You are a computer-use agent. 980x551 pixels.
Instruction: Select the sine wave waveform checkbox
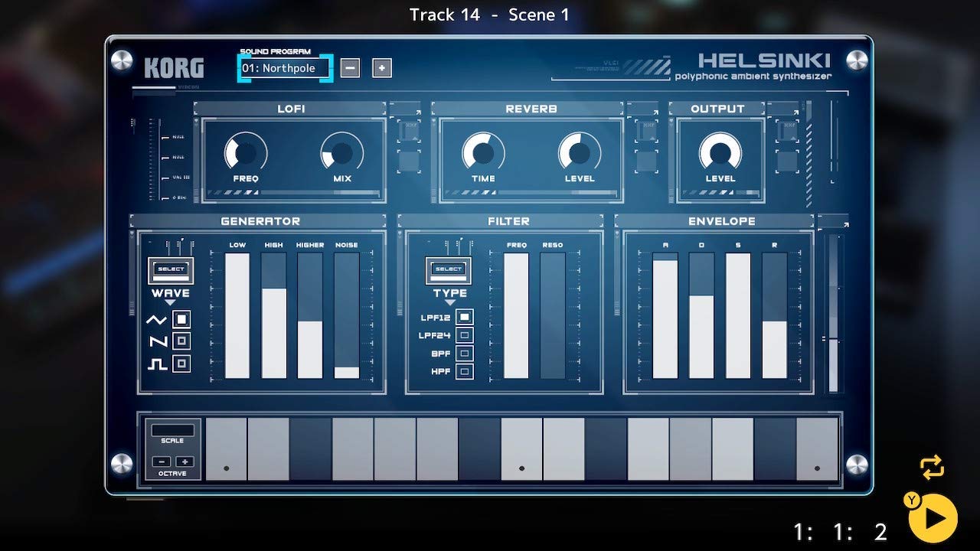[x=181, y=319]
